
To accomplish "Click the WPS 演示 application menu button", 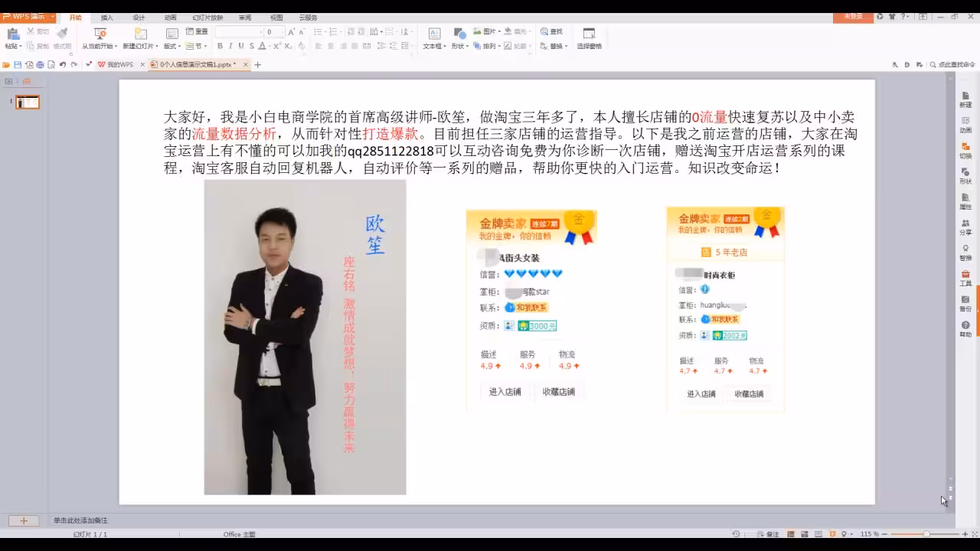I will pos(28,16).
